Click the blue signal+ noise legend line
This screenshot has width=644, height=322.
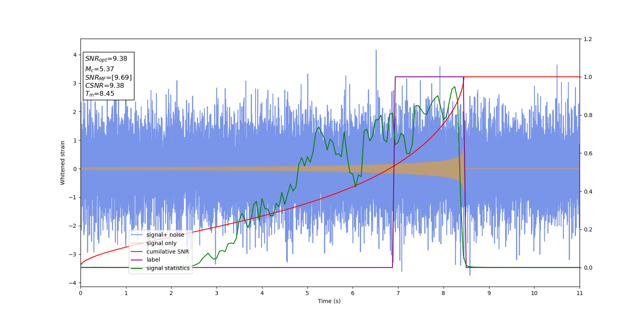coord(137,235)
